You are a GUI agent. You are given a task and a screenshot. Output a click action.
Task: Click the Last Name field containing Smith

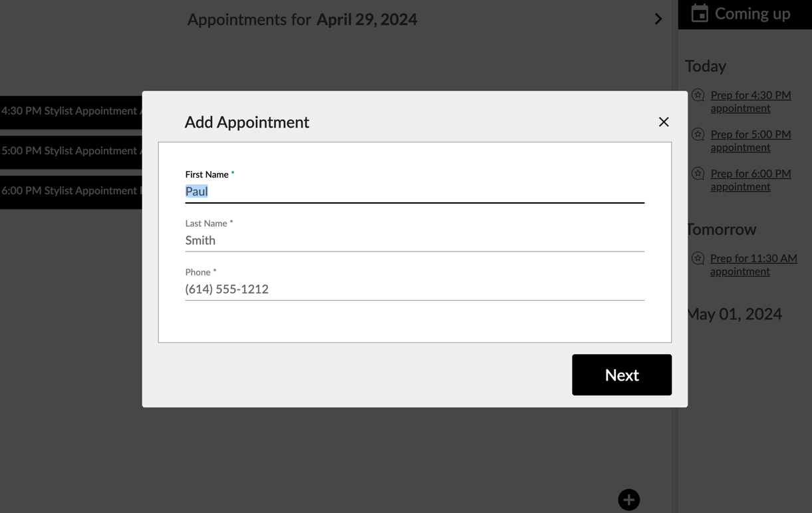point(414,240)
